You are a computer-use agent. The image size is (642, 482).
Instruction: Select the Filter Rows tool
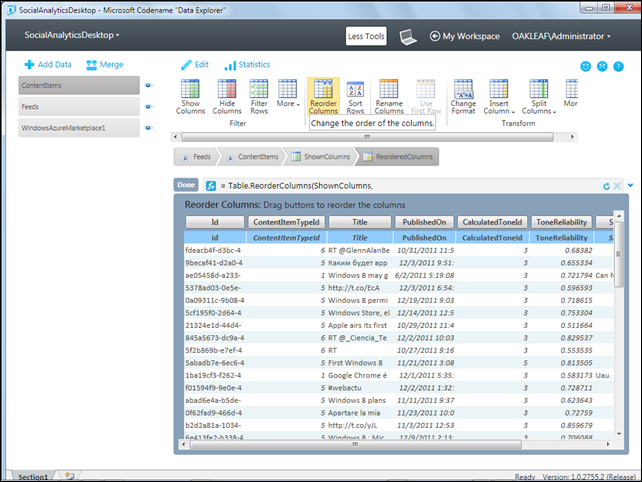pyautogui.click(x=259, y=89)
